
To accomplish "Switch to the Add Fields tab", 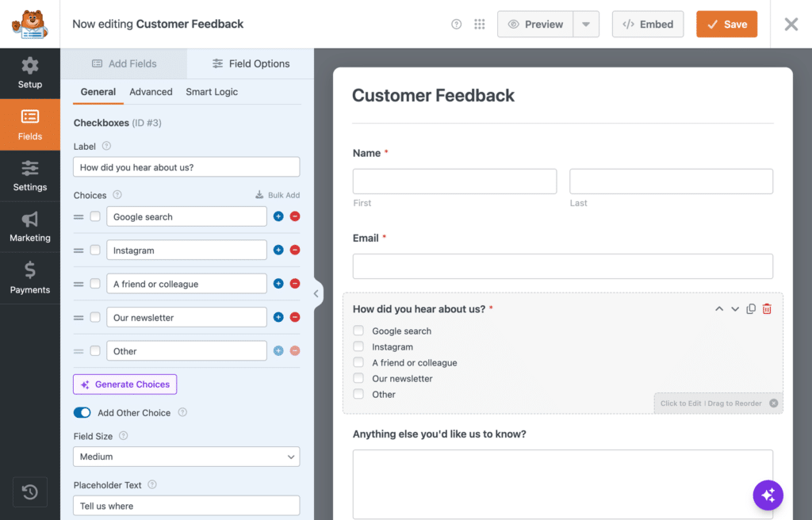I will click(x=124, y=63).
